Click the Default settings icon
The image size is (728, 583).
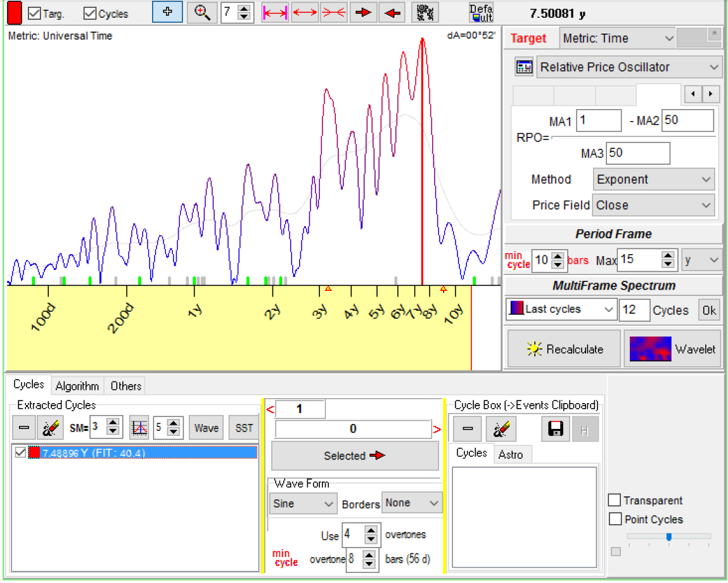point(481,13)
